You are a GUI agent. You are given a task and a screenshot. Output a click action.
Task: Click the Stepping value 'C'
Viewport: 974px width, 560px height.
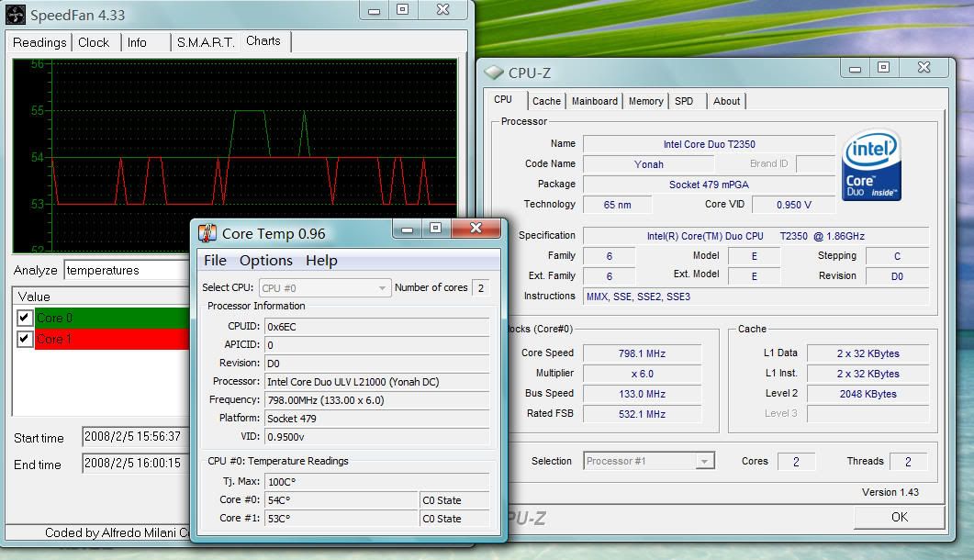pos(897,256)
